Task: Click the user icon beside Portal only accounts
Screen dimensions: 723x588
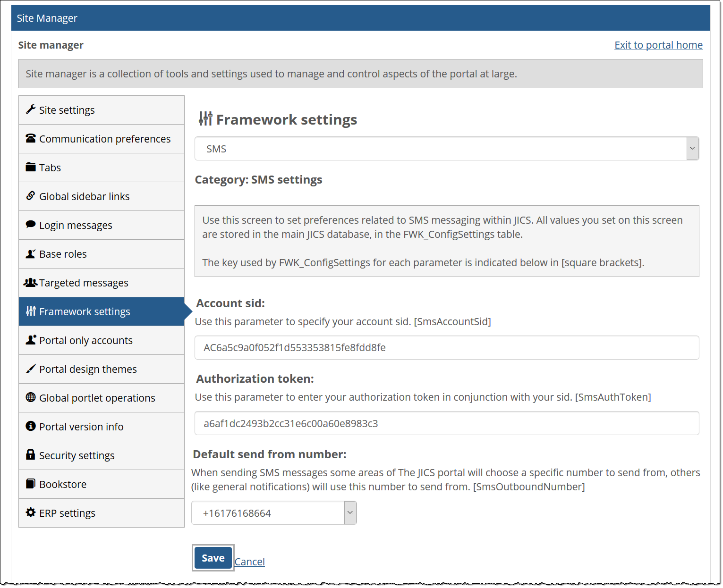Action: click(x=31, y=340)
